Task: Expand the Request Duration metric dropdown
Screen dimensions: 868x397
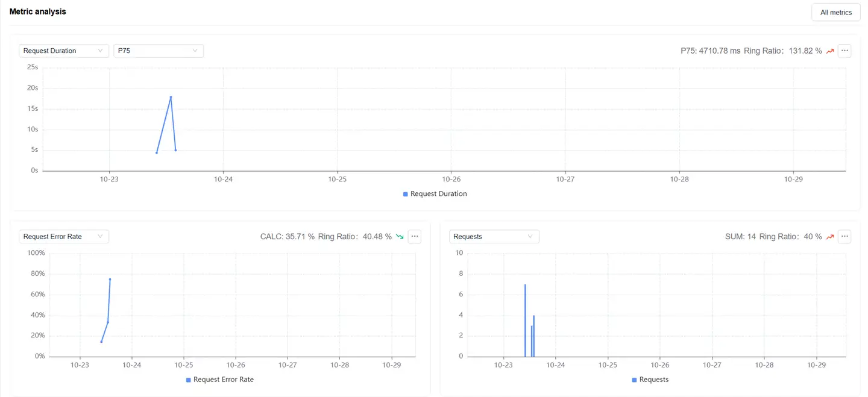Action: coord(63,51)
